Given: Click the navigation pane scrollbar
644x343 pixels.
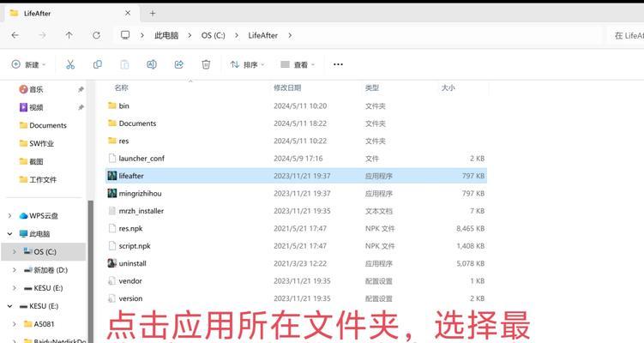Looking at the screenshot, I should [x=90, y=271].
